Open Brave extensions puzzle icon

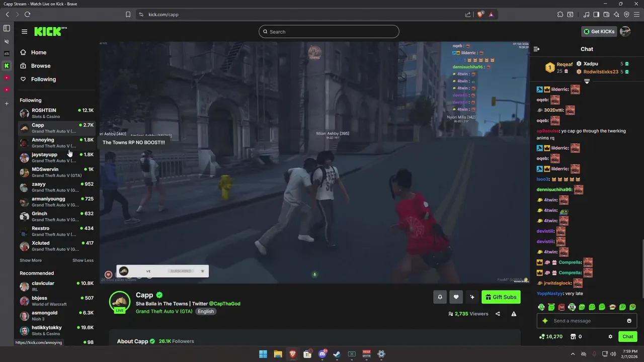pyautogui.click(x=560, y=14)
